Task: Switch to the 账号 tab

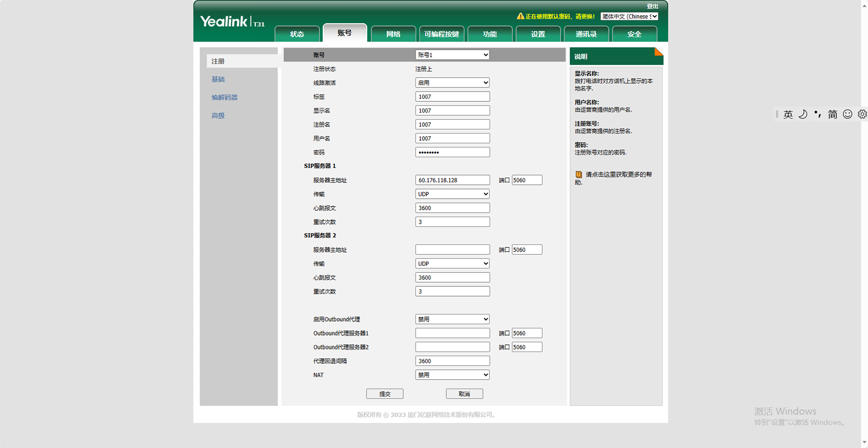Action: pos(345,33)
